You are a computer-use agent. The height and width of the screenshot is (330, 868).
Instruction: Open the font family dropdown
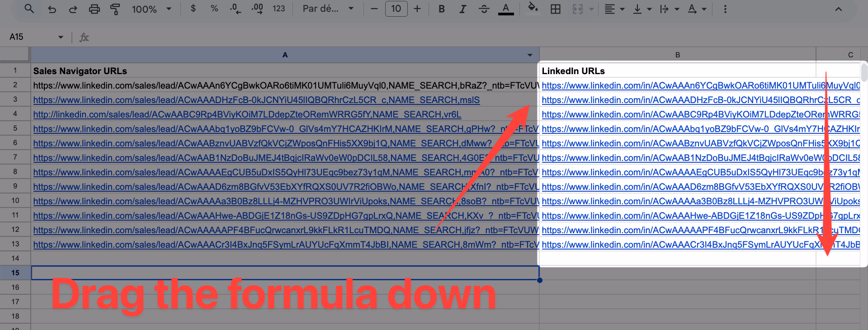(328, 9)
